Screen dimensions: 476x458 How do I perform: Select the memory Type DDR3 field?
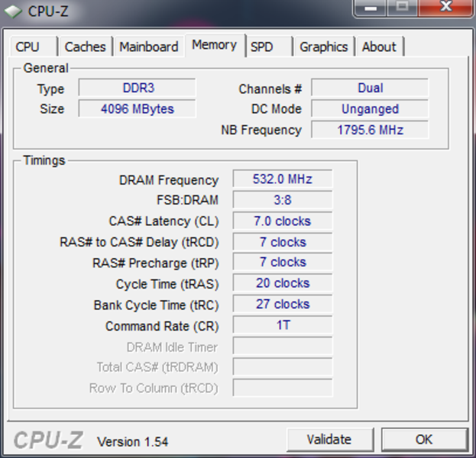(x=138, y=88)
